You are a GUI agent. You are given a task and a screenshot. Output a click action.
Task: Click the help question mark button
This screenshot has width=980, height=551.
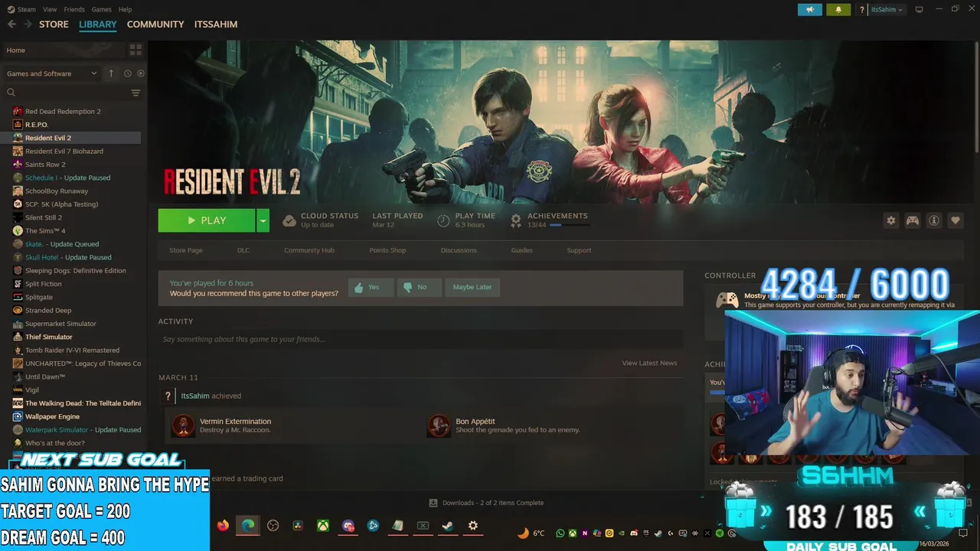tap(862, 10)
